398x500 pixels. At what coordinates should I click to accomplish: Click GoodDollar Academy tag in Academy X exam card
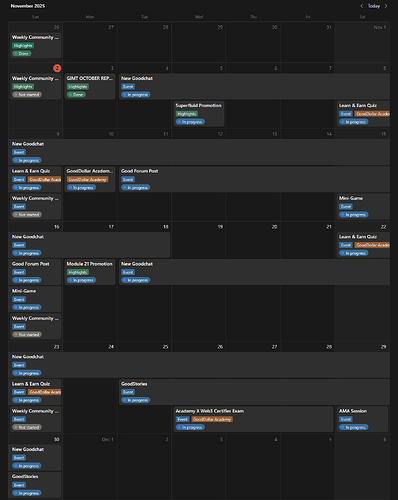click(212, 419)
